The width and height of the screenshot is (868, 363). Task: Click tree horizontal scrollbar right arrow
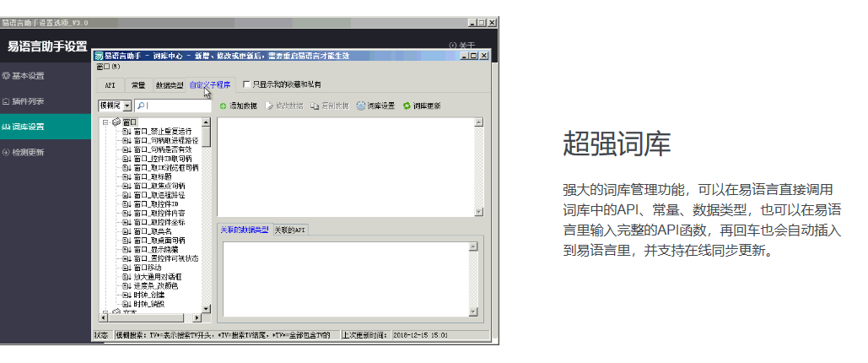point(197,318)
